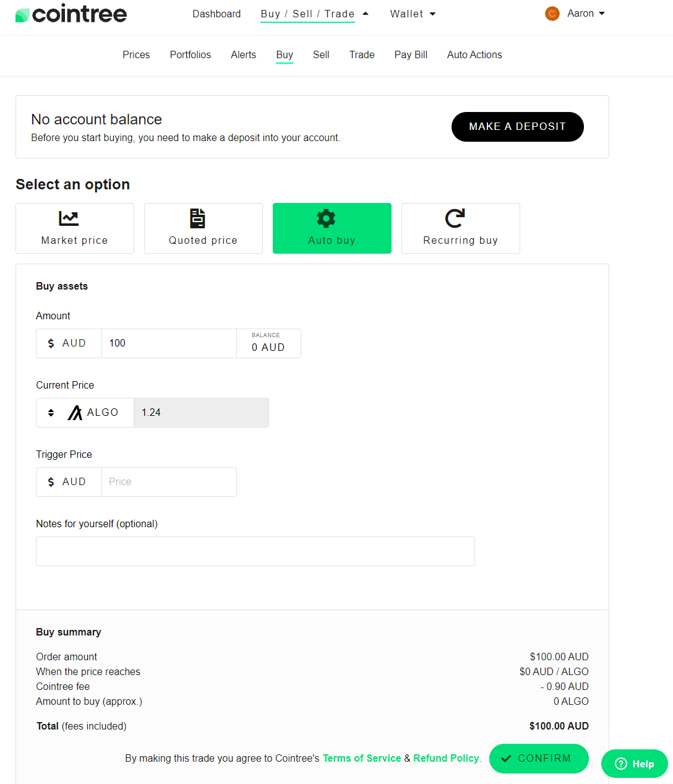Click the bold '$100.00 AUD' Total value
Image resolution: width=673 pixels, height=784 pixels.
click(559, 726)
